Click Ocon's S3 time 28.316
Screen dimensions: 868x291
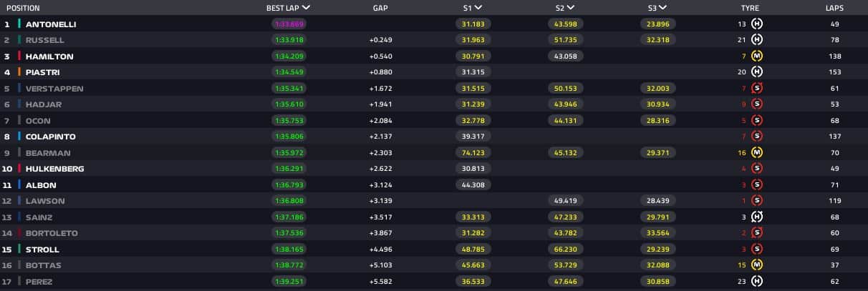pyautogui.click(x=657, y=120)
